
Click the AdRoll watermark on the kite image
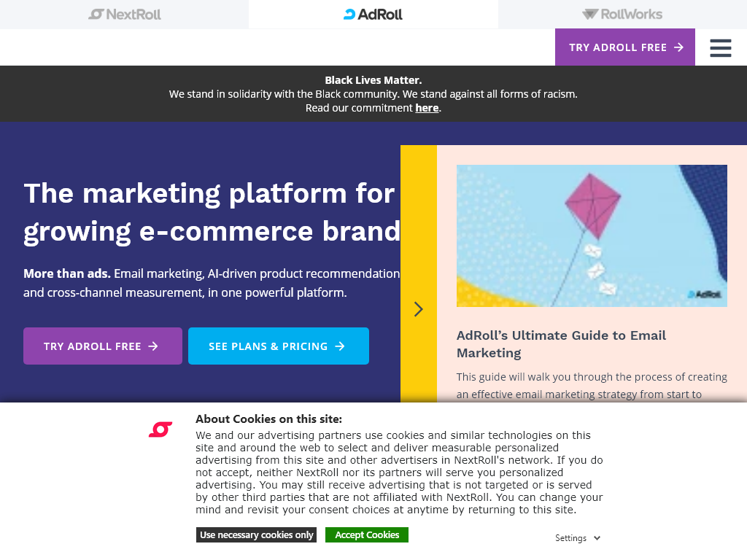(x=705, y=295)
